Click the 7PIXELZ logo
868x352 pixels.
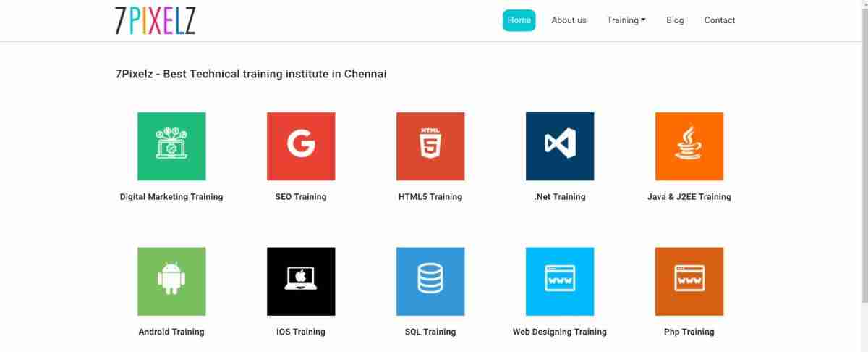click(155, 20)
